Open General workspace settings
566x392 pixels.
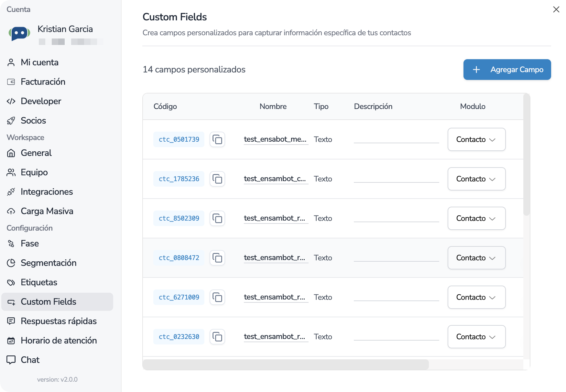click(x=57, y=153)
